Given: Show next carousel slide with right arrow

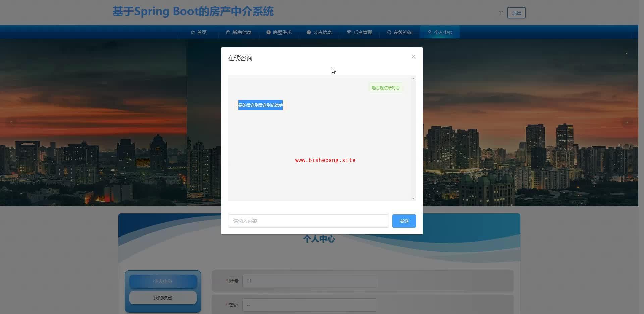Looking at the screenshot, I should click(627, 122).
